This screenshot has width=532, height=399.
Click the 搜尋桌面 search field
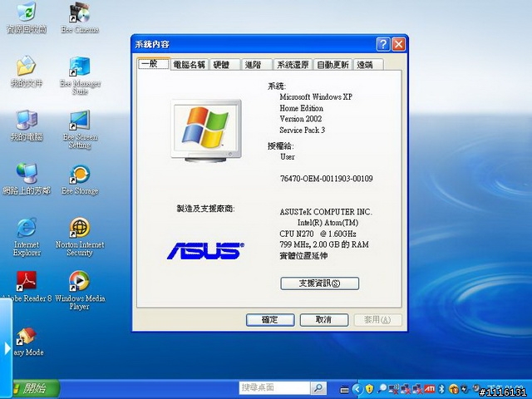(275, 387)
